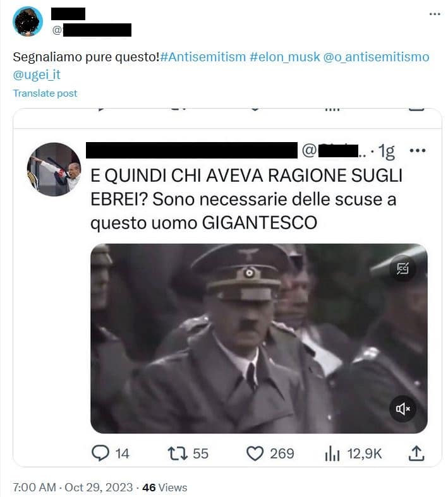Visit the @o_antisemitismo mention
This screenshot has height=497, width=448.
(376, 57)
